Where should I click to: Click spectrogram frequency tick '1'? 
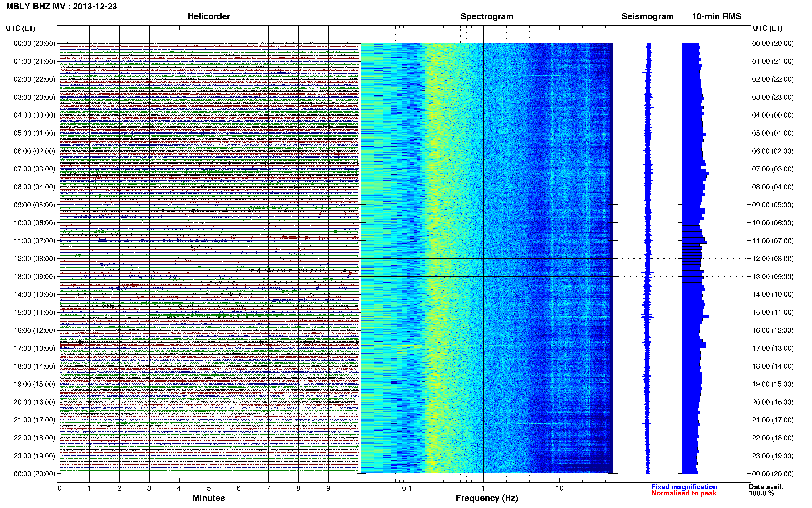point(483,488)
